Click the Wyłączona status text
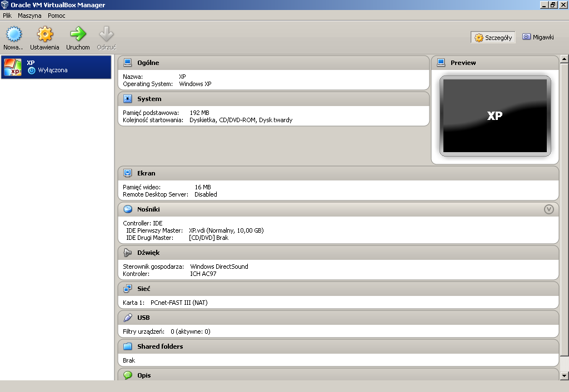The image size is (569, 392). [53, 70]
